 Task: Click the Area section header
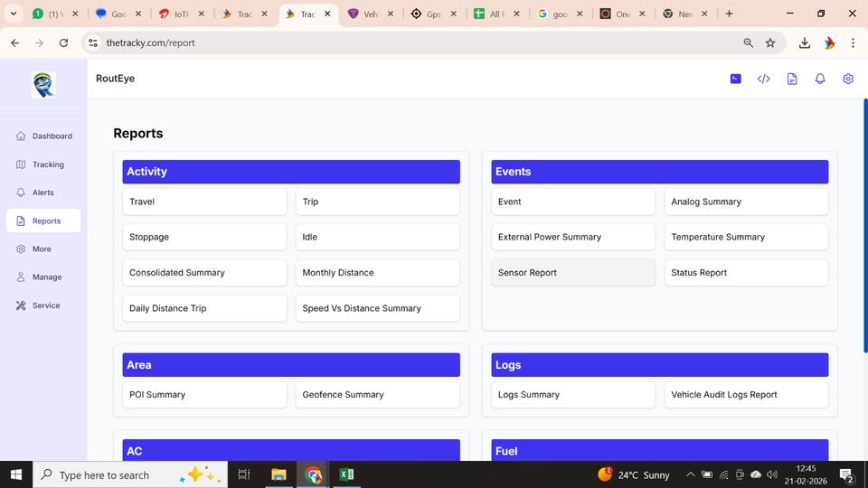[291, 364]
